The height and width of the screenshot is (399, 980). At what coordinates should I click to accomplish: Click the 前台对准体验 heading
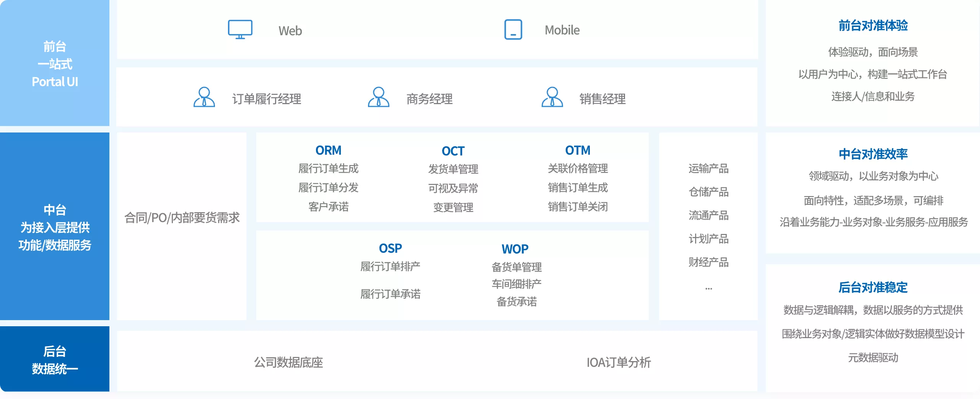(873, 26)
